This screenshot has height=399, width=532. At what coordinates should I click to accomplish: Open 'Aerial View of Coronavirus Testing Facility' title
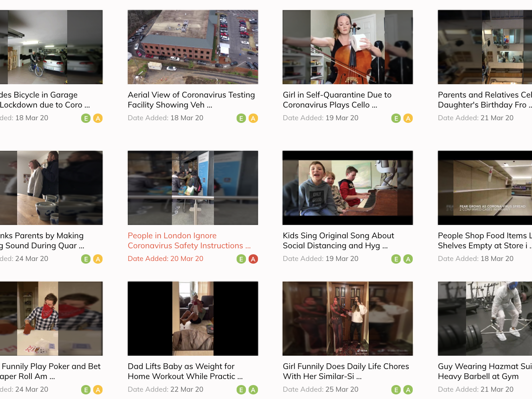pyautogui.click(x=191, y=100)
